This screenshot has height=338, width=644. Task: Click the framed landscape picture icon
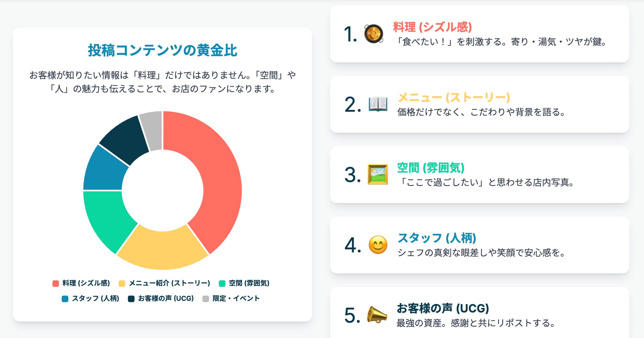click(x=378, y=174)
